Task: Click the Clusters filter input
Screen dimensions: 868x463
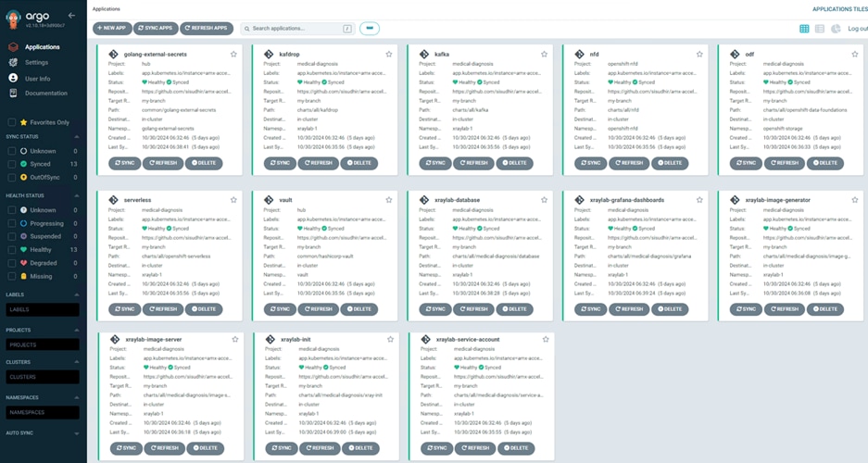Action: tap(43, 377)
